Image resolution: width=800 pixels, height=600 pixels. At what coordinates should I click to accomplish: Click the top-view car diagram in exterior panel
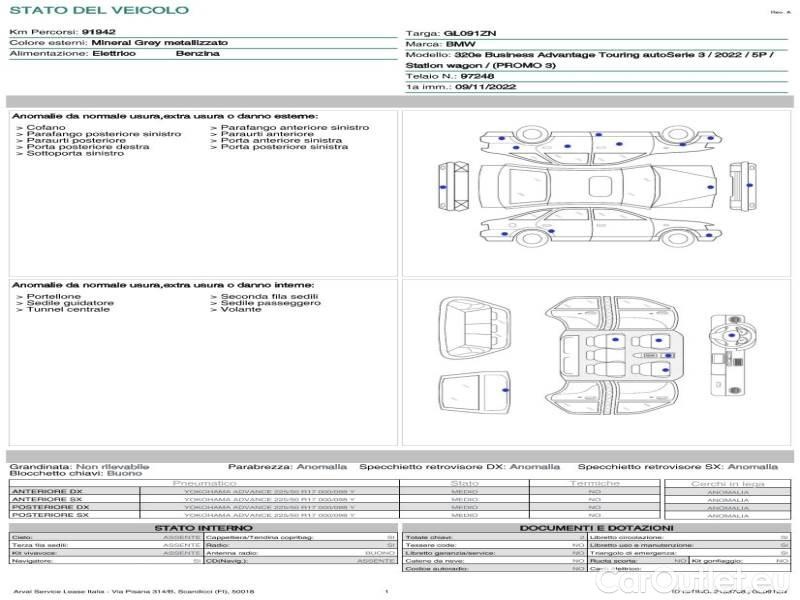596,188
